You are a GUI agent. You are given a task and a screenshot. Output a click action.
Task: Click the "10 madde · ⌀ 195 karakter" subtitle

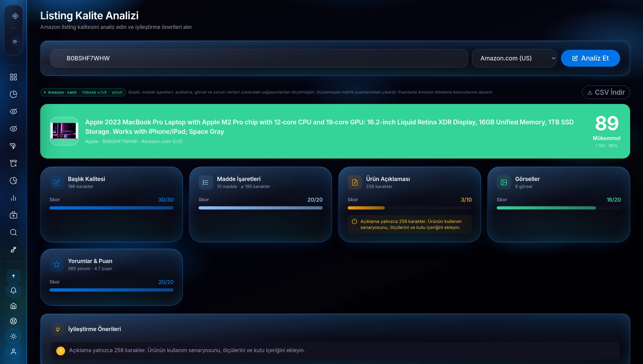(x=243, y=187)
